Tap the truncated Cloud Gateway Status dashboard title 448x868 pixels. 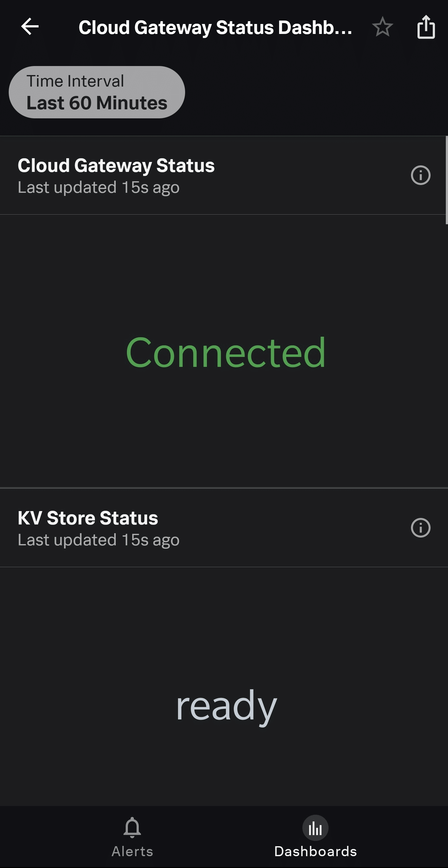(x=215, y=27)
